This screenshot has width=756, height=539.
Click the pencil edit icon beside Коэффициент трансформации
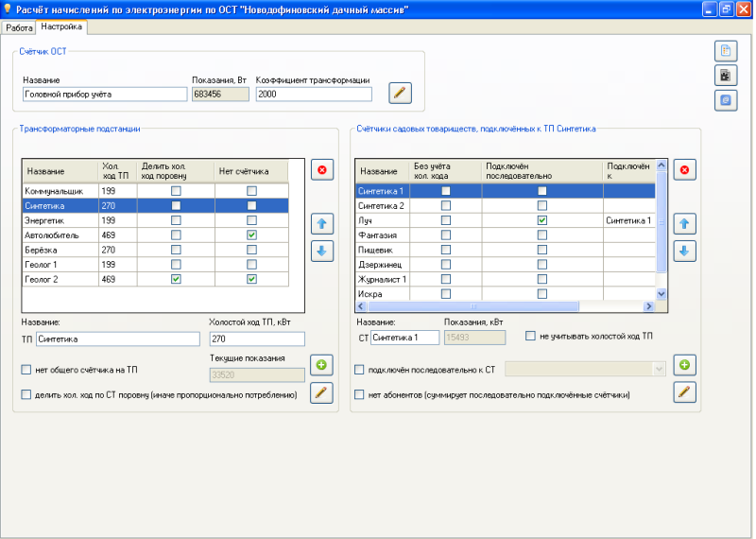pos(400,93)
